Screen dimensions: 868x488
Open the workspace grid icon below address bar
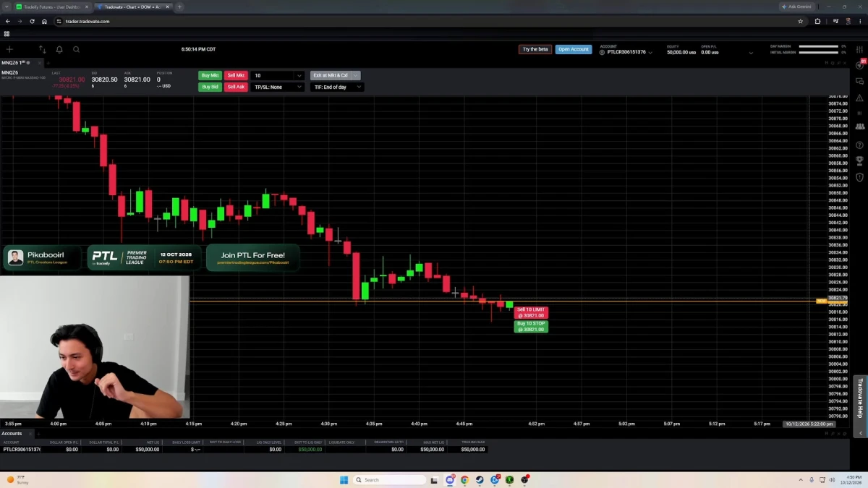point(7,34)
